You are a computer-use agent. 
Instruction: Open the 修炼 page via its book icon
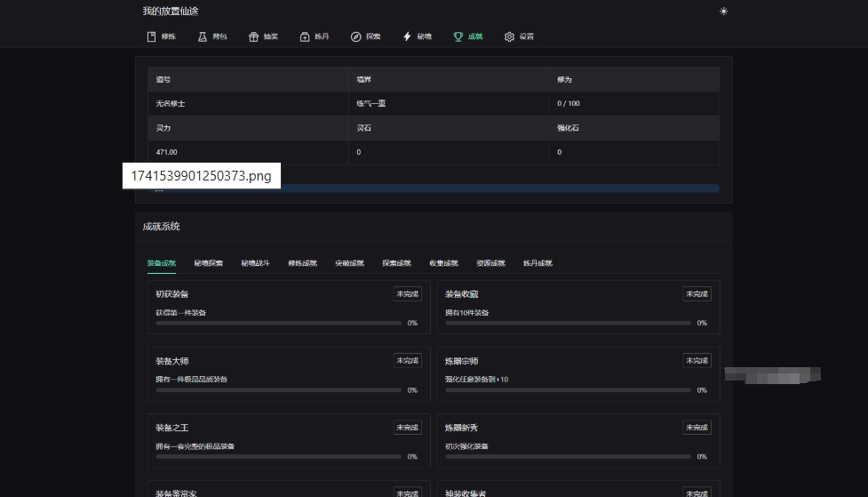click(151, 36)
